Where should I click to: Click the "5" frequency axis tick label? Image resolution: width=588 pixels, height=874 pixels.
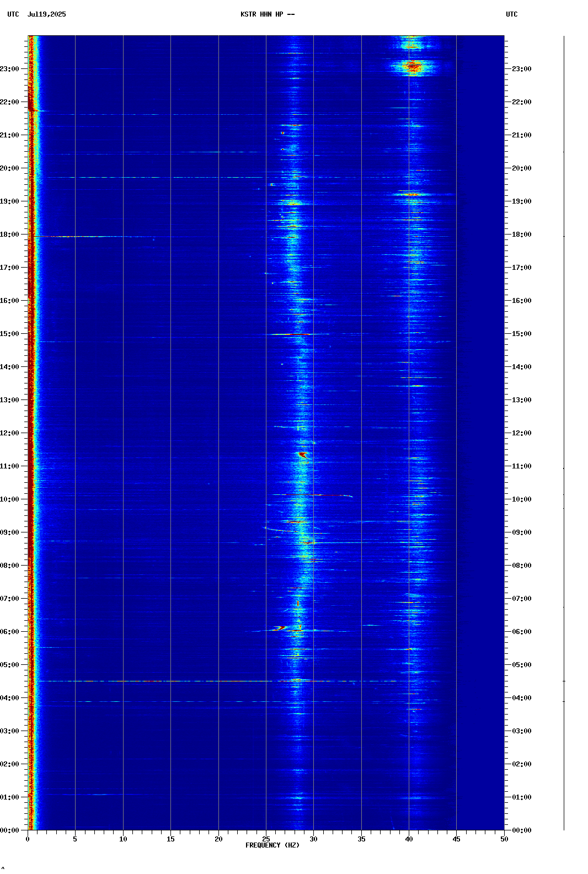75,839
